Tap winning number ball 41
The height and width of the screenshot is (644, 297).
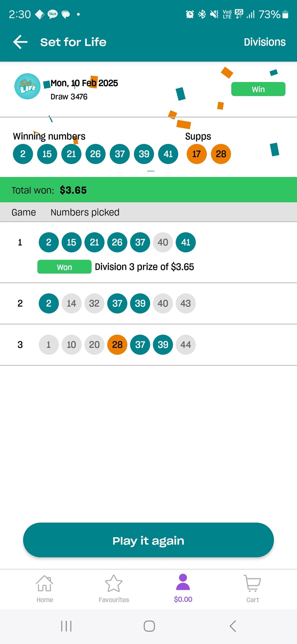tap(168, 154)
